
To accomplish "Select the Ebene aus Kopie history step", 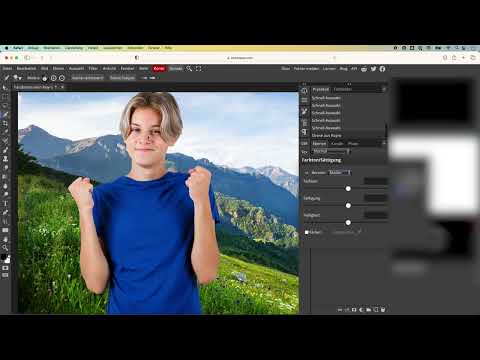I will pyautogui.click(x=327, y=136).
